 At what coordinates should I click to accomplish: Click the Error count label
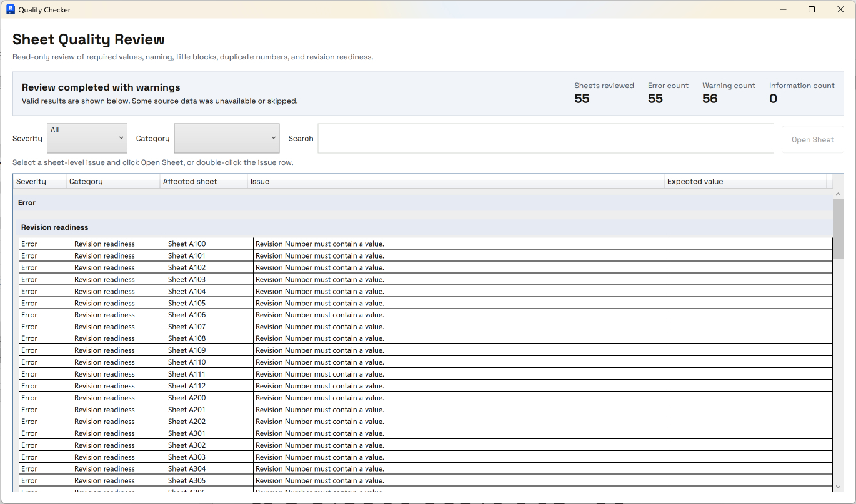tap(668, 86)
